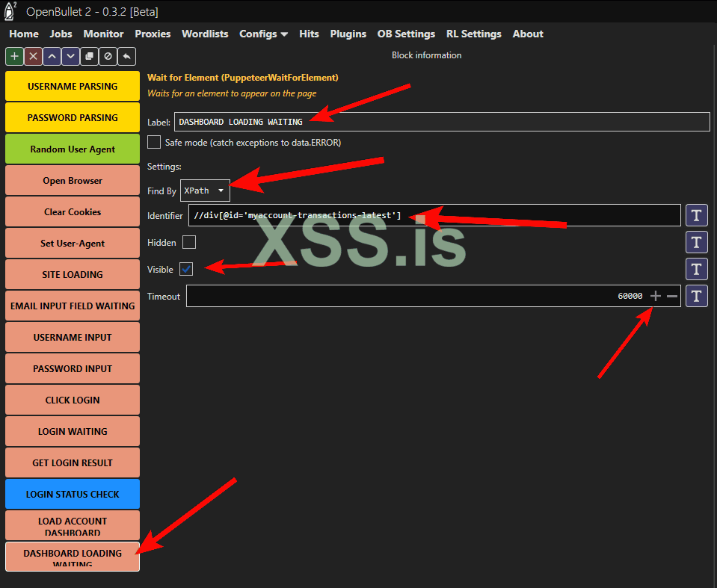Select the GET LOGIN RESULT block
This screenshot has width=717, height=588.
[73, 462]
